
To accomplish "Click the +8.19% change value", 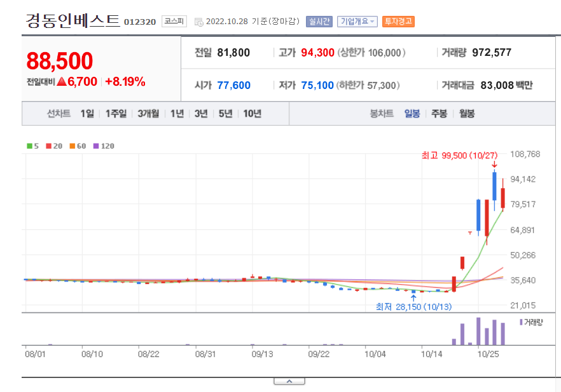I will [125, 81].
